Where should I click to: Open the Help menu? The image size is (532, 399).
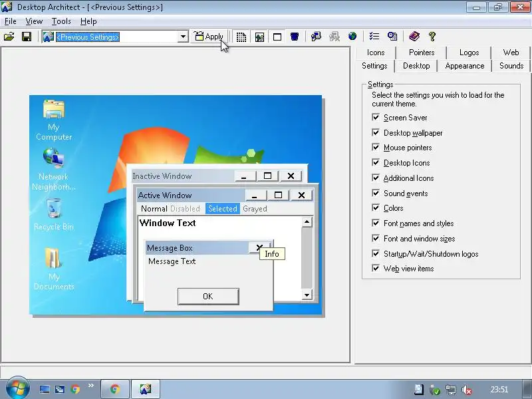click(88, 21)
